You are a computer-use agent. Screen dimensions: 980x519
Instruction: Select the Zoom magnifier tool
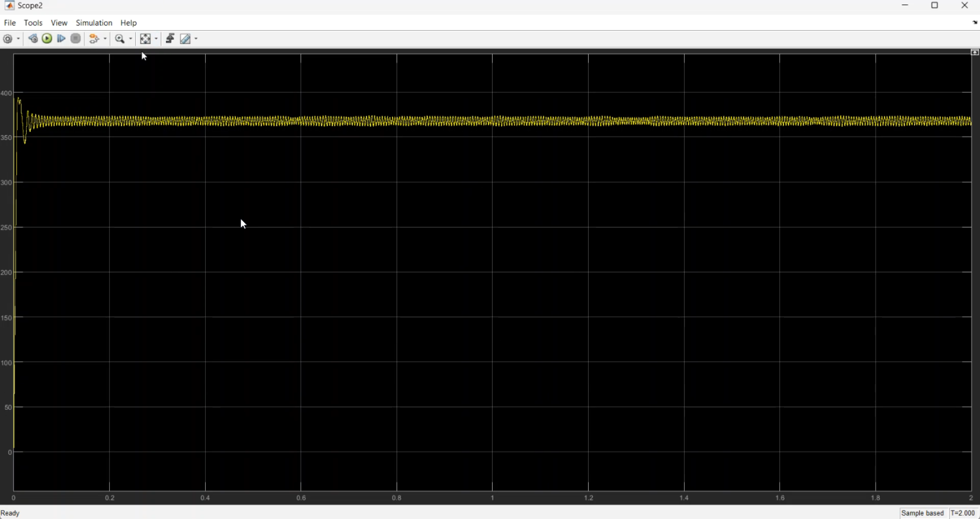[120, 39]
